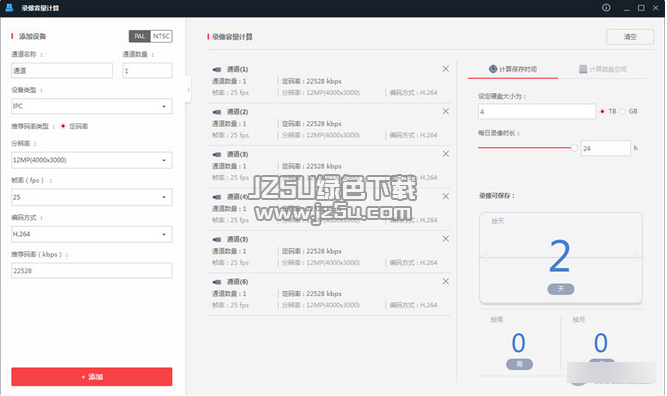Viewport: 667px width, 396px height.
Task: Open the 分辨率 dropdown showing 12MP(4000x3000)
Action: [91, 160]
